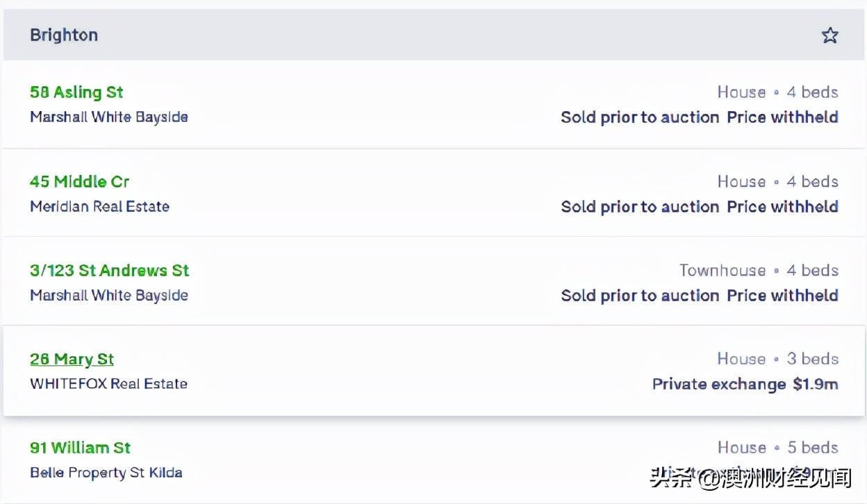Click the House 3 beds property details
The width and height of the screenshot is (867, 504).
[777, 360]
